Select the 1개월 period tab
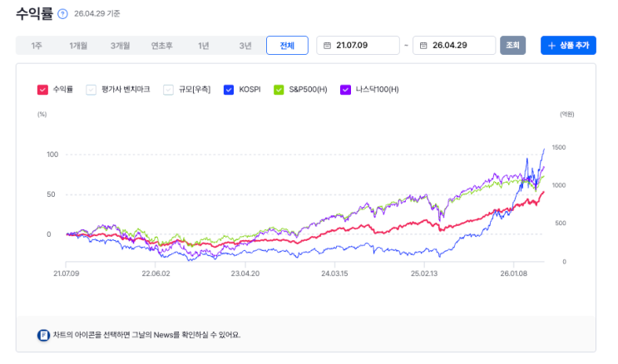The height and width of the screenshot is (364, 618). [x=78, y=46]
